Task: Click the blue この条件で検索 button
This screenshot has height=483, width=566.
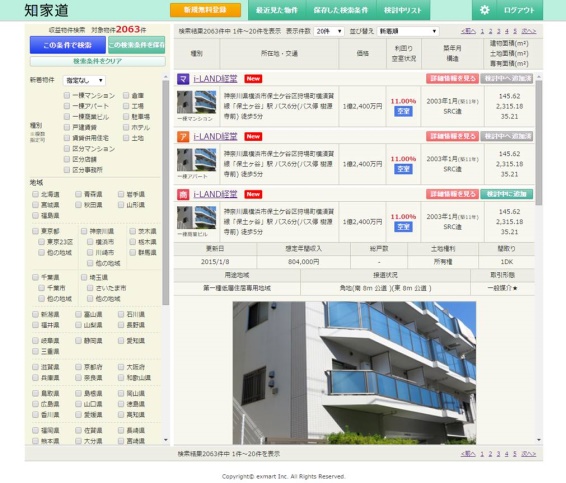Action: click(68, 45)
